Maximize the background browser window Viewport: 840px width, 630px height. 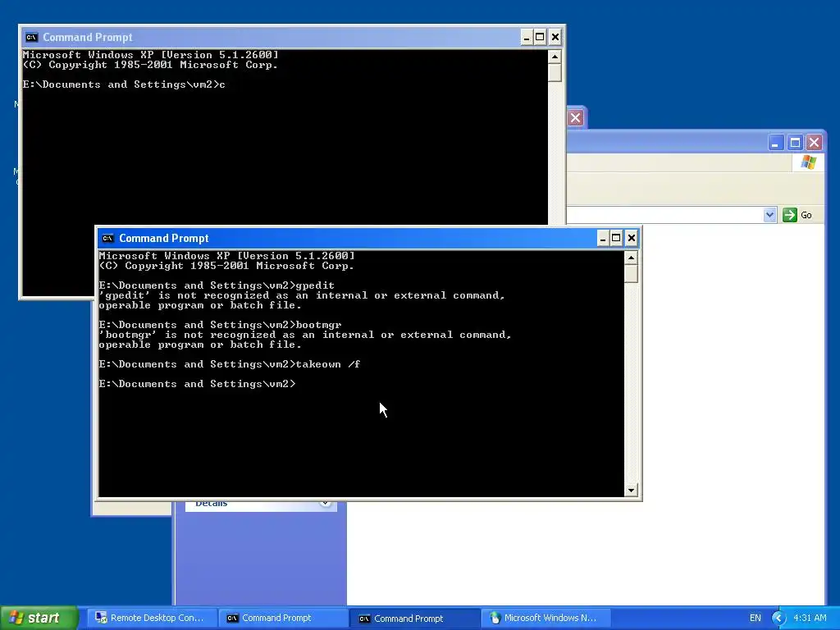[x=795, y=143]
